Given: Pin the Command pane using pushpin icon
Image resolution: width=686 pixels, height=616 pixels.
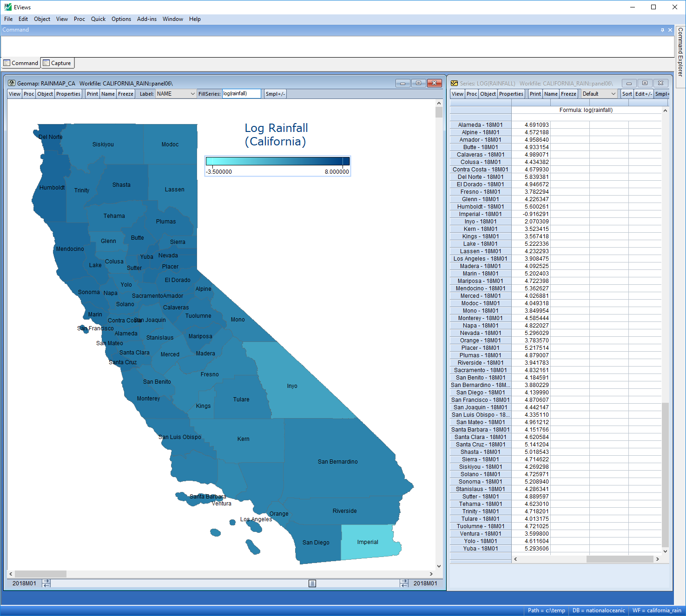Looking at the screenshot, I should click(662, 30).
